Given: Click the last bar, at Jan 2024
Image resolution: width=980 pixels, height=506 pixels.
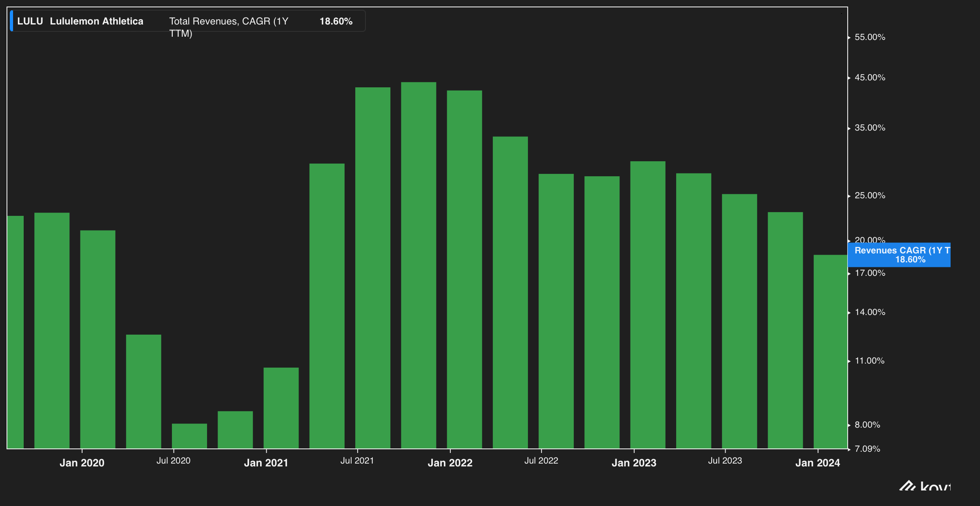Looking at the screenshot, I should pos(831,352).
